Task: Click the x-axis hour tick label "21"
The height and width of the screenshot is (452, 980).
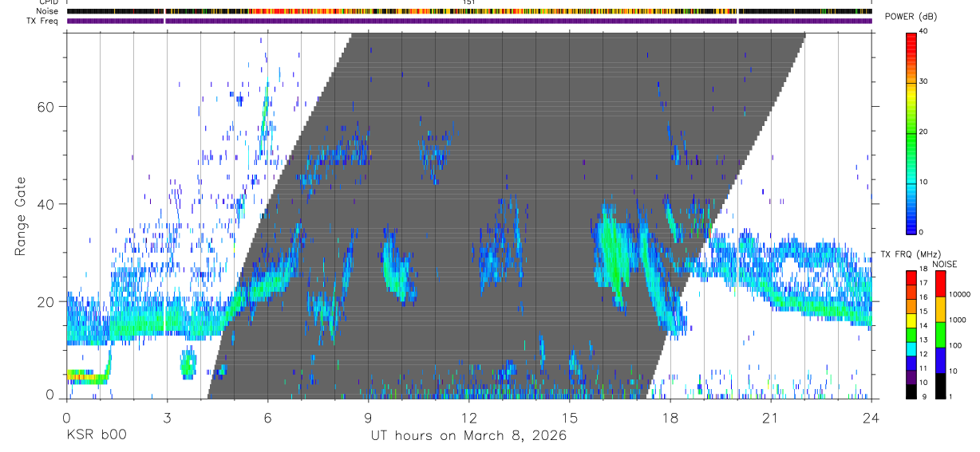Action: pyautogui.click(x=771, y=416)
